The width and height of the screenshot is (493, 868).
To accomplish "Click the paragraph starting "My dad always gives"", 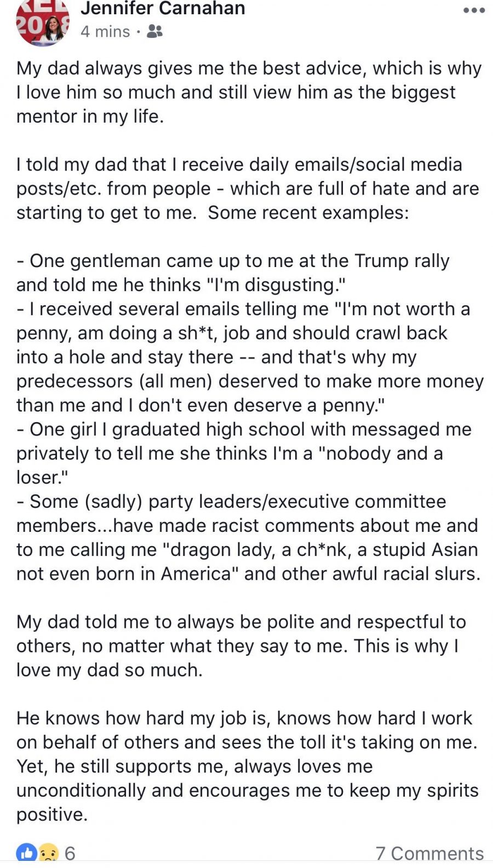I will click(249, 92).
